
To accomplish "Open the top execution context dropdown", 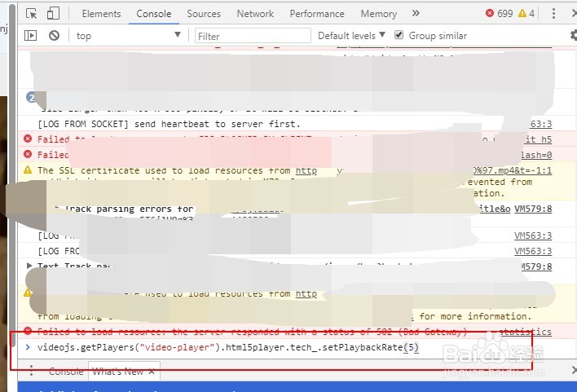I will click(128, 35).
